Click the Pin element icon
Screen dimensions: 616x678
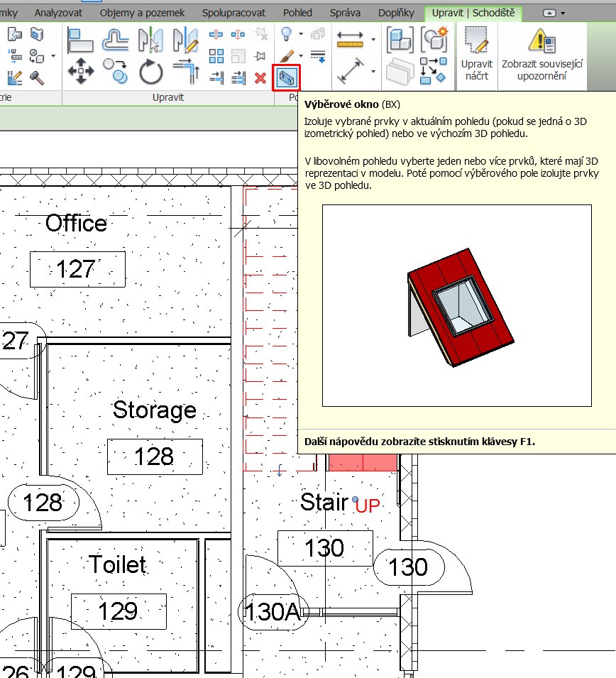pos(260,56)
